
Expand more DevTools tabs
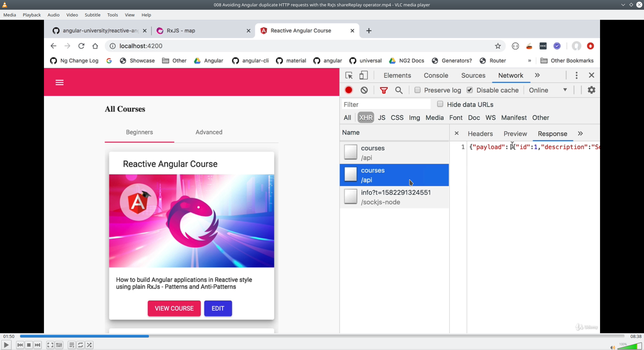(537, 76)
